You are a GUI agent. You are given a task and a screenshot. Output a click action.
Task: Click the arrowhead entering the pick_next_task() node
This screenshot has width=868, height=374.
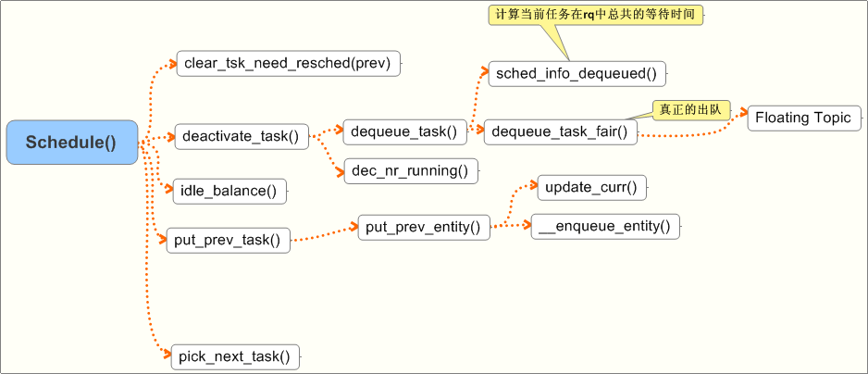pyautogui.click(x=165, y=356)
